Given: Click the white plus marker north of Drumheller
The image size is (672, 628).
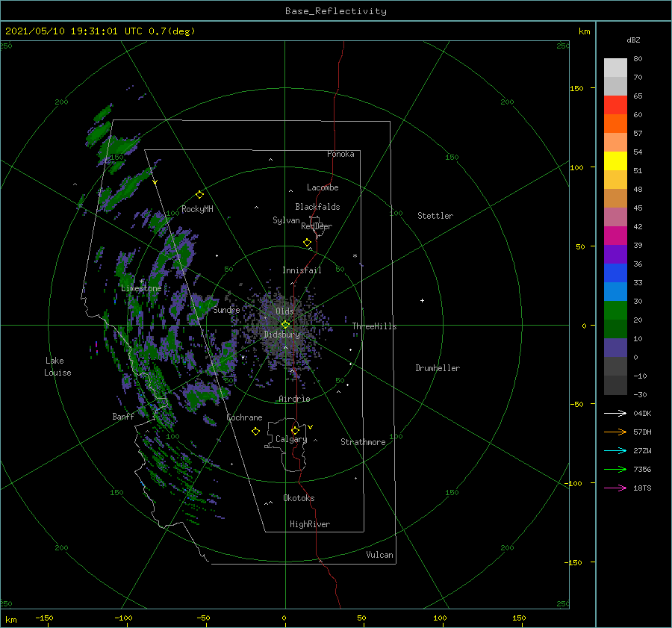Looking at the screenshot, I should point(422,300).
